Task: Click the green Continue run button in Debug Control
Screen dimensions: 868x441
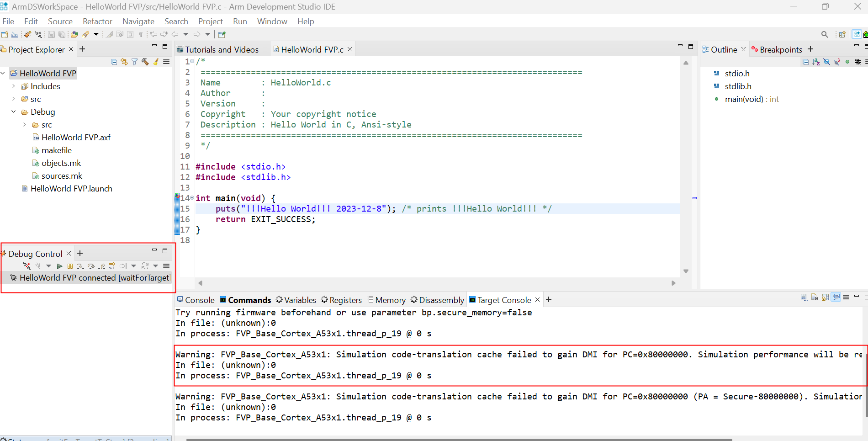Action: (x=59, y=266)
